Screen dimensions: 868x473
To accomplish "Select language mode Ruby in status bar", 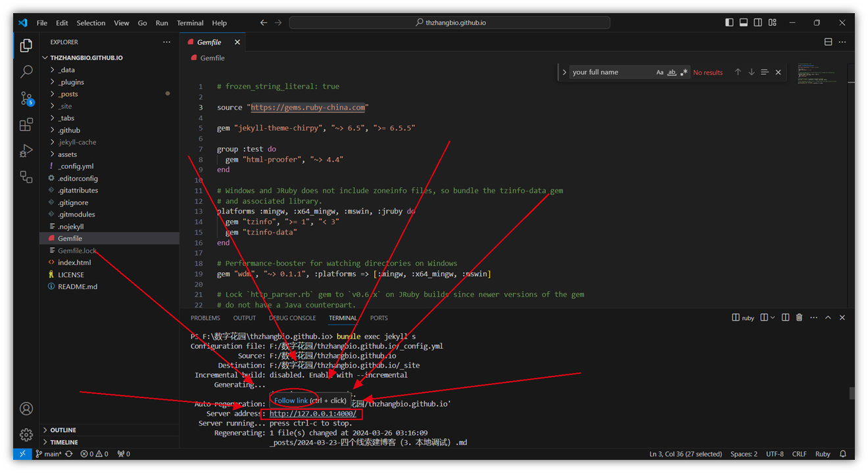I will [823, 454].
